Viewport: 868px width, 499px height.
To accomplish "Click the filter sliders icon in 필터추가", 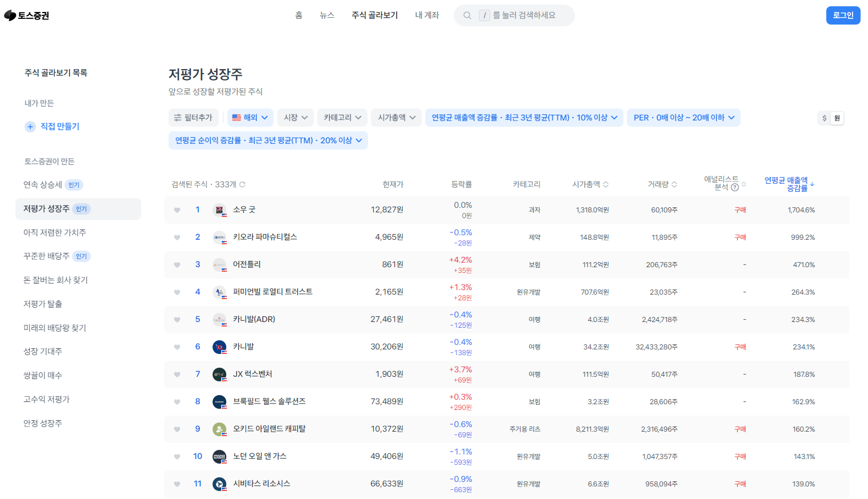I will pyautogui.click(x=178, y=118).
